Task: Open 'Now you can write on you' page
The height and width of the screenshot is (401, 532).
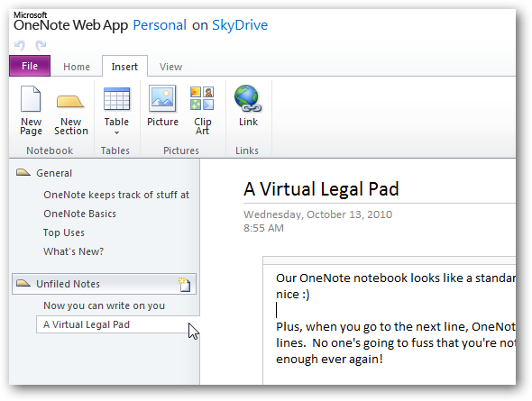Action: 105,305
